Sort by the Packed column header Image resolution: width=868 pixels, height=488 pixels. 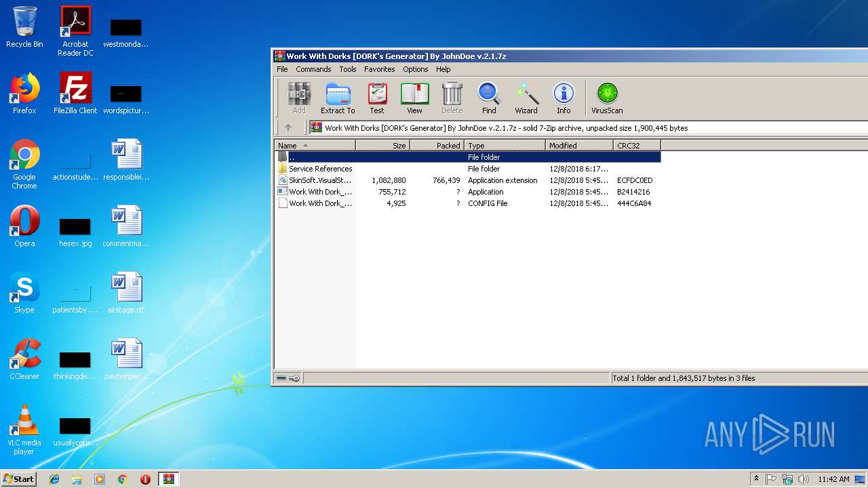[x=437, y=146]
